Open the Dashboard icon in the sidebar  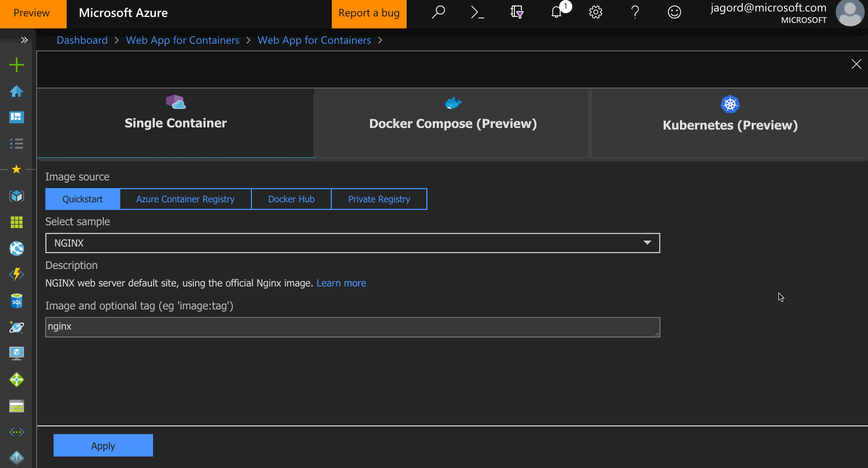point(16,117)
